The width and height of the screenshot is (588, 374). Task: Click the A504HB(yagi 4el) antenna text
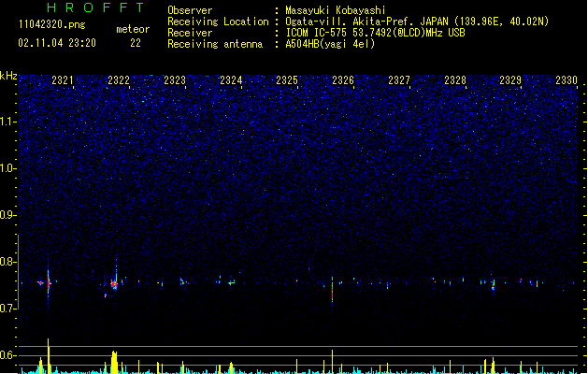330,44
